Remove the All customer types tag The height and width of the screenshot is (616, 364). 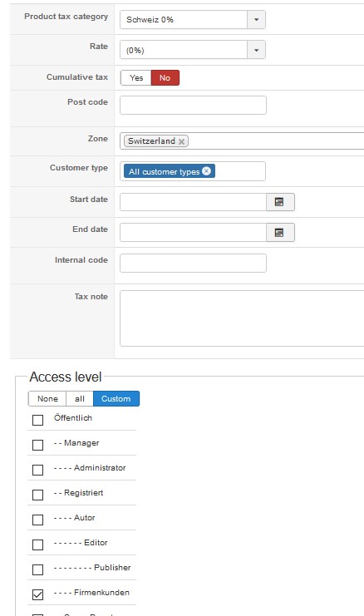tap(207, 171)
